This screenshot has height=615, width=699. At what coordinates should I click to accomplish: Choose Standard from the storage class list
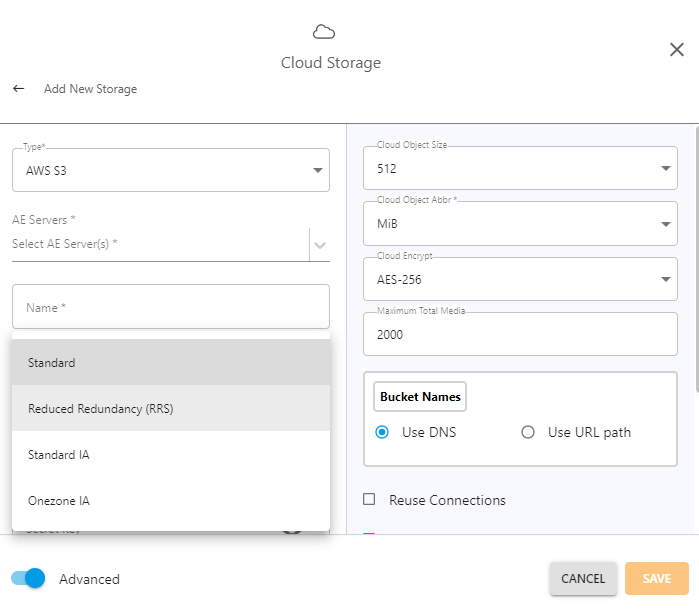(171, 363)
